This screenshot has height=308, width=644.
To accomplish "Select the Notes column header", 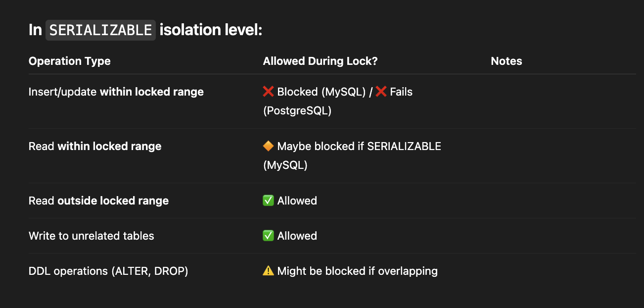I will click(x=506, y=61).
